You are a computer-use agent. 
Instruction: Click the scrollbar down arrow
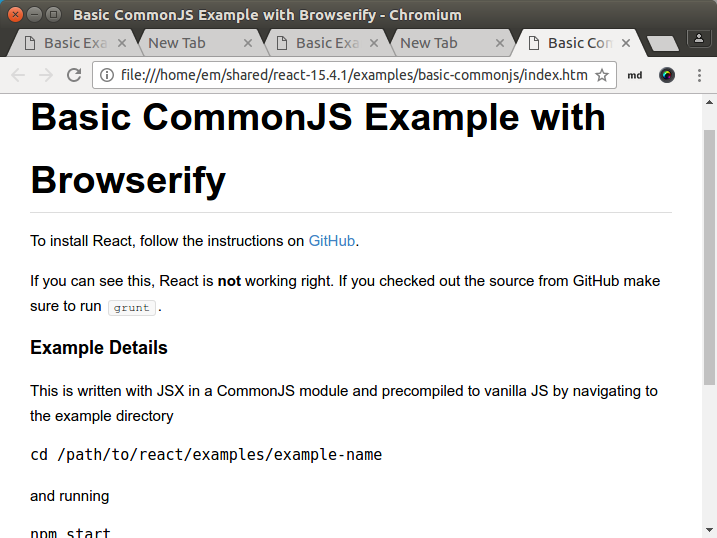[x=709, y=530]
